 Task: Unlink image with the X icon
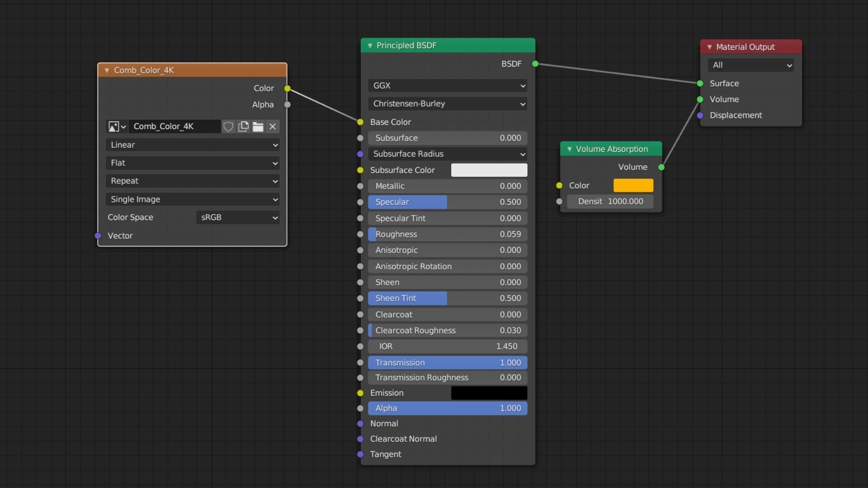point(273,127)
